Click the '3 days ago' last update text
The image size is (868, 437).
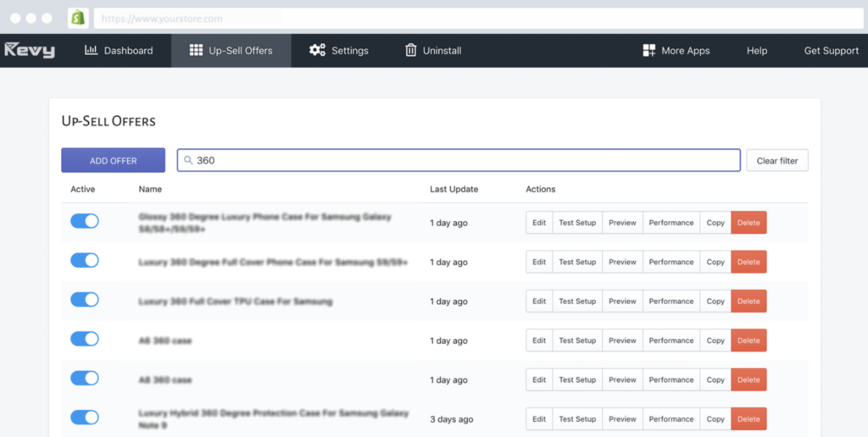pos(451,419)
